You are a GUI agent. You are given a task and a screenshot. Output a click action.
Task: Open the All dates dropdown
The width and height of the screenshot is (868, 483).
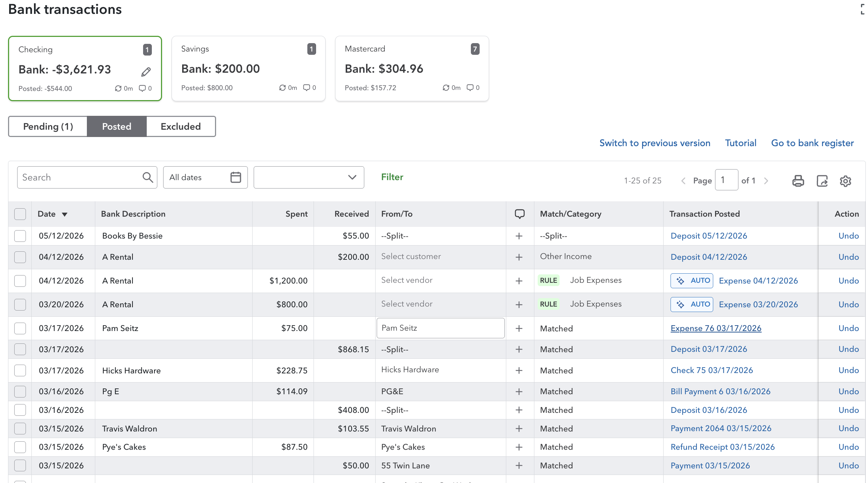click(205, 178)
